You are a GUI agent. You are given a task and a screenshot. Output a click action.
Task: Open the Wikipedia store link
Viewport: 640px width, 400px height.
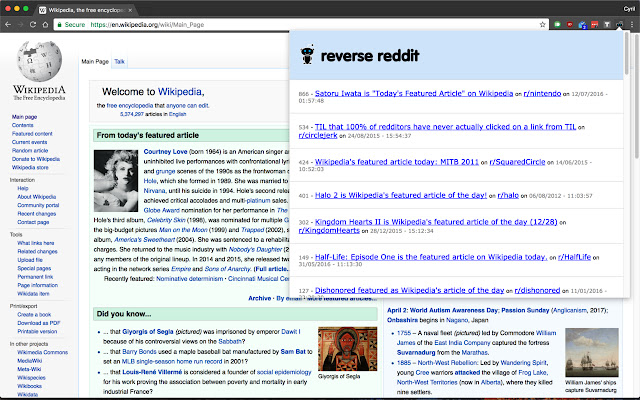click(30, 168)
